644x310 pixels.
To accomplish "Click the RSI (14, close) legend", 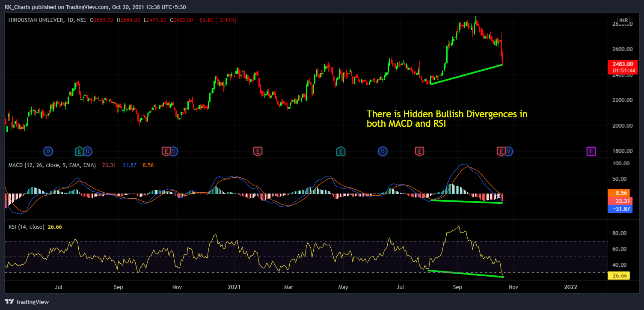I will coord(27,227).
